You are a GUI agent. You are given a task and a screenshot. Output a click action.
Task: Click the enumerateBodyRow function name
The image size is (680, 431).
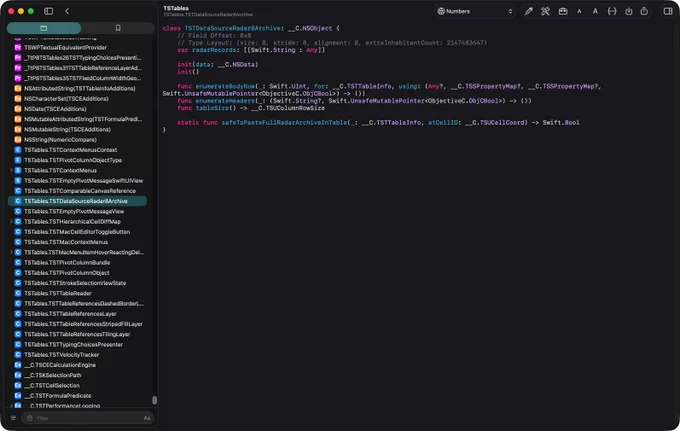click(225, 86)
